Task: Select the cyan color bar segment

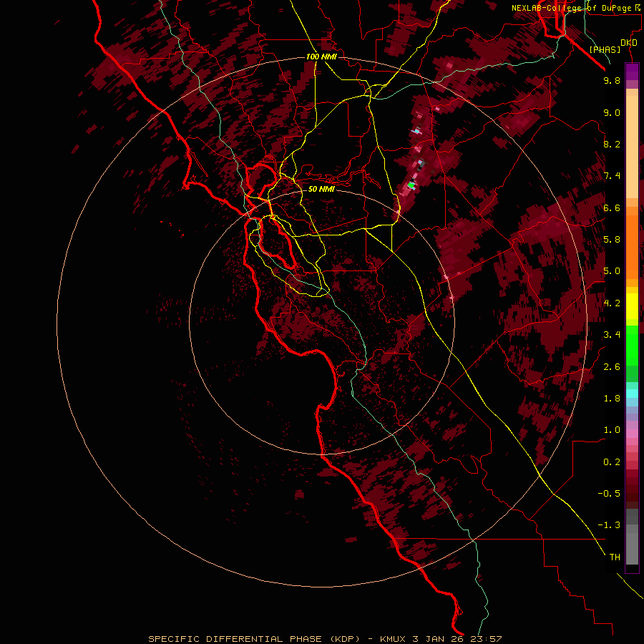Action: pyautogui.click(x=632, y=393)
